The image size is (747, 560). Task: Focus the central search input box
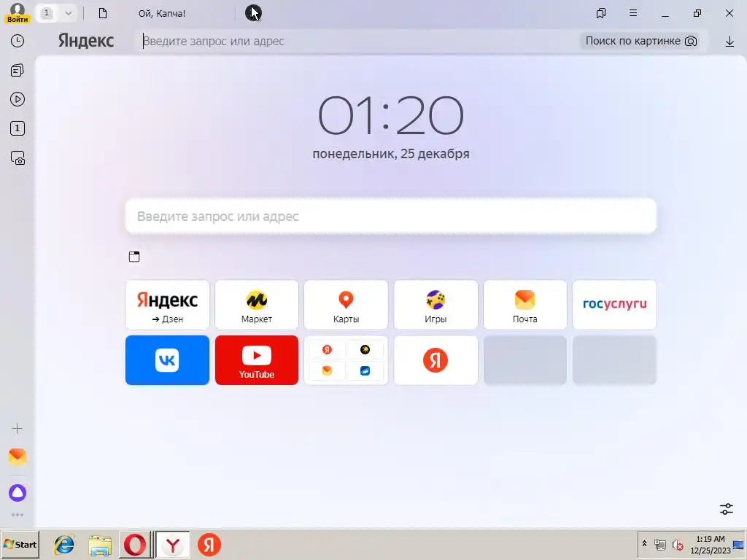391,216
